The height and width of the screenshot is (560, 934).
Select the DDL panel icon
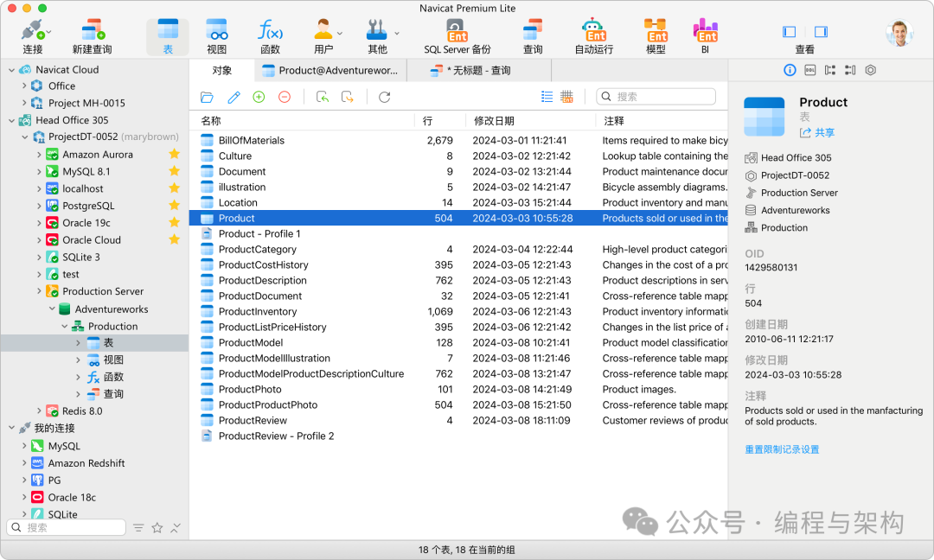[x=810, y=70]
